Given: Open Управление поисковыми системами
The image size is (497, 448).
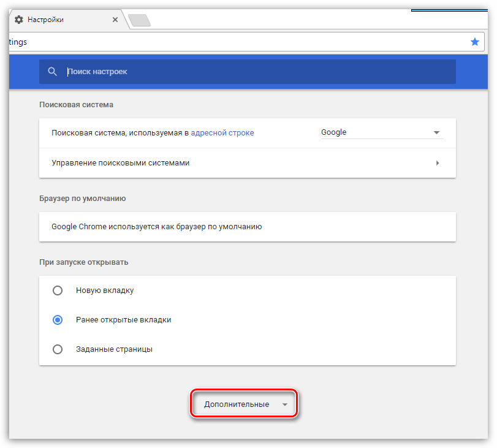Looking at the screenshot, I should (247, 163).
